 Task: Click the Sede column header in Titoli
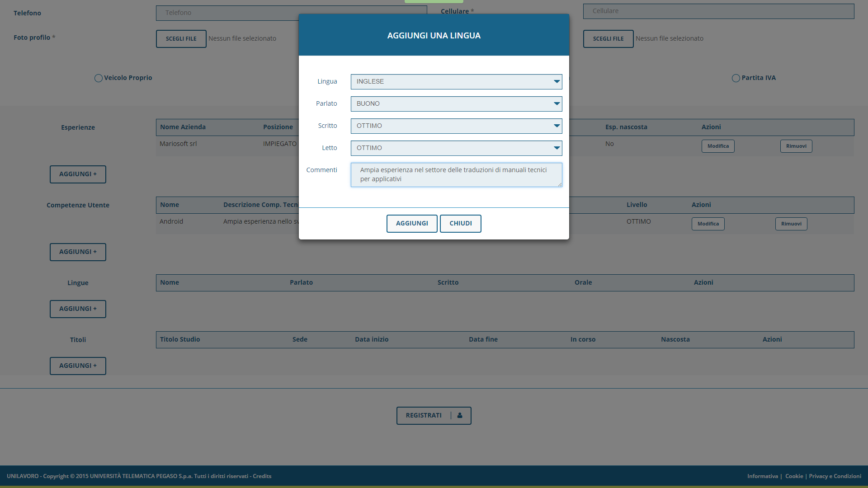pos(300,339)
